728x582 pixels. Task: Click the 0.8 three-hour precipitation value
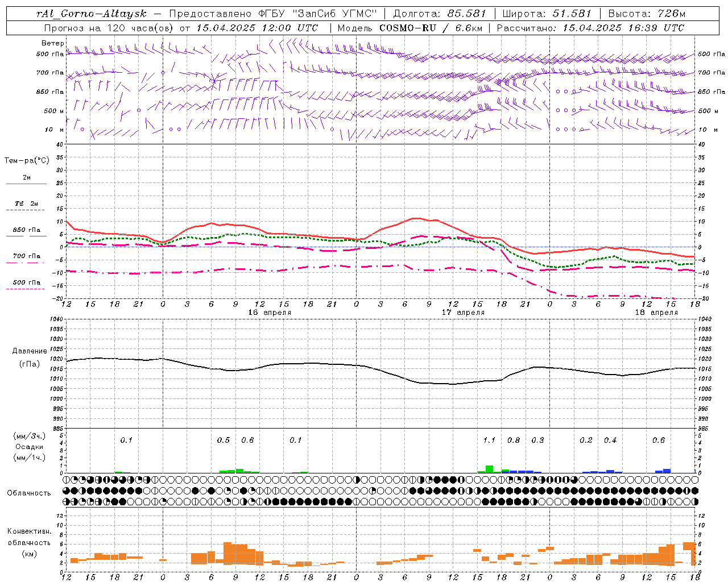514,440
